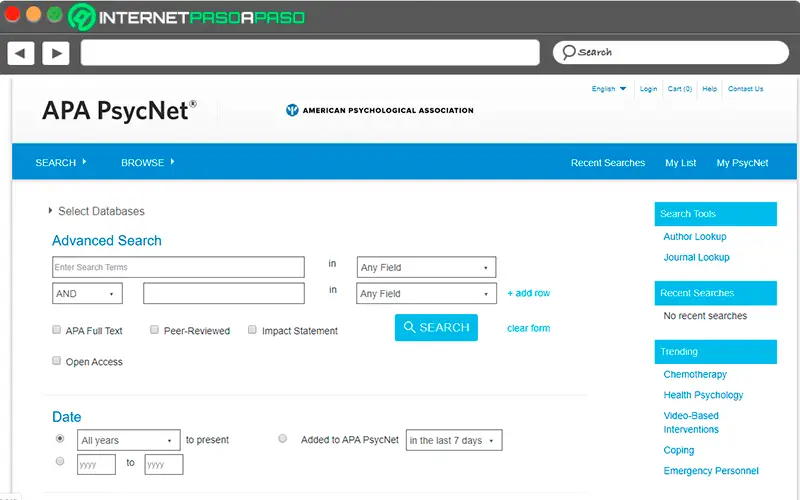
Task: Click the + add row link
Action: point(529,293)
